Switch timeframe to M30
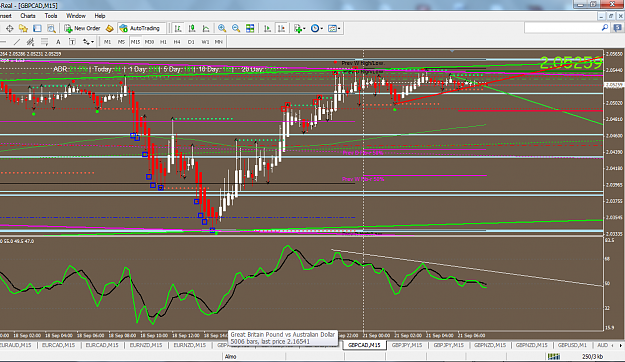625x362 pixels. pyautogui.click(x=149, y=42)
